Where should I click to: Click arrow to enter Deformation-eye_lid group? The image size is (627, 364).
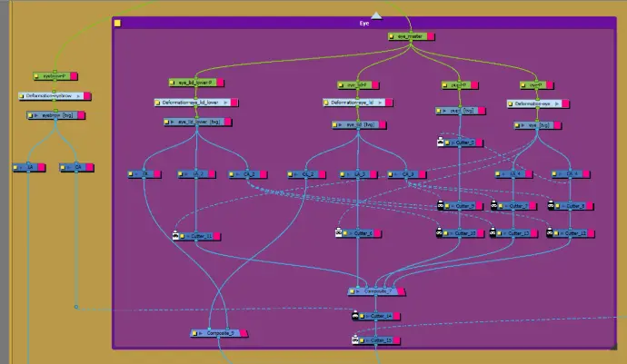coord(380,103)
